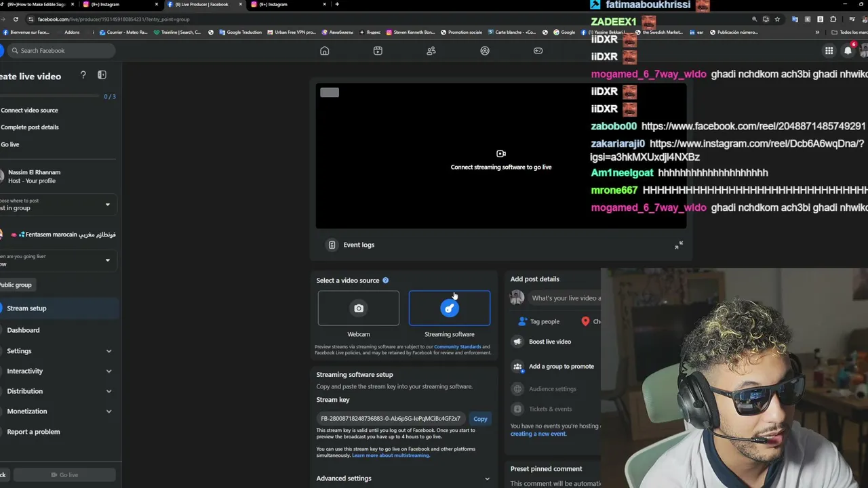Click the group icon for Add a group to promote
The image size is (868, 488).
(x=518, y=367)
